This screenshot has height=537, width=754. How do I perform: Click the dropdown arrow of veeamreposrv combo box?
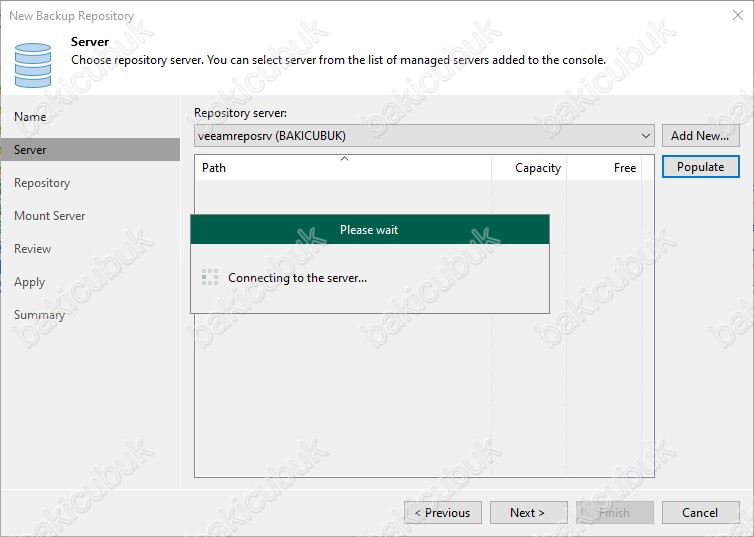(x=646, y=136)
